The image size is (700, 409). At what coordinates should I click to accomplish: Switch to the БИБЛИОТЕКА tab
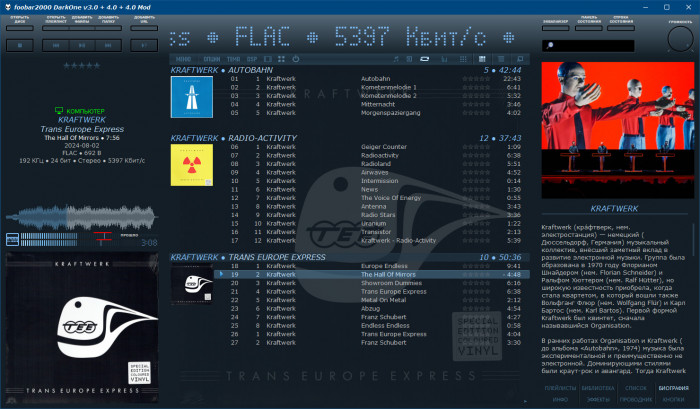coord(598,388)
